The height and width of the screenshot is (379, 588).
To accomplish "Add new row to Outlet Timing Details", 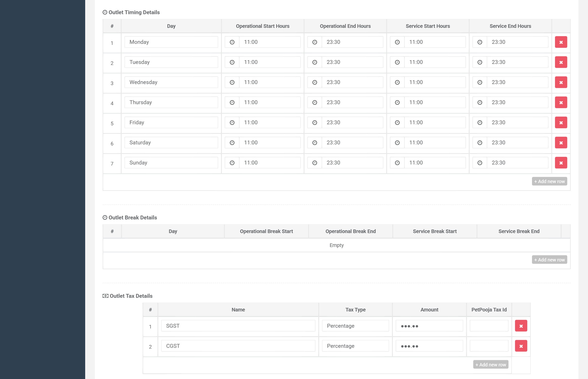I will 550,181.
